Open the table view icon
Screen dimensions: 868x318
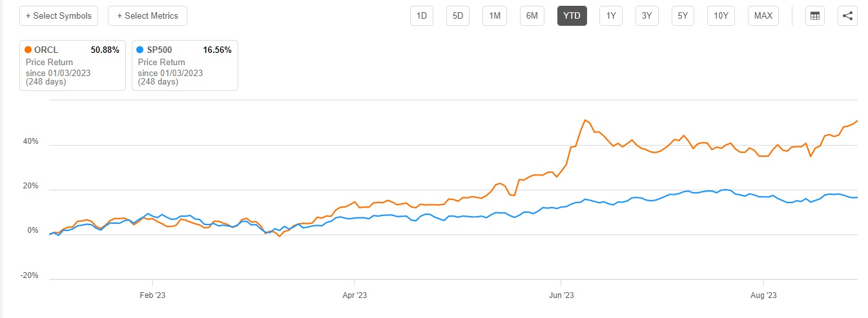pyautogui.click(x=815, y=16)
